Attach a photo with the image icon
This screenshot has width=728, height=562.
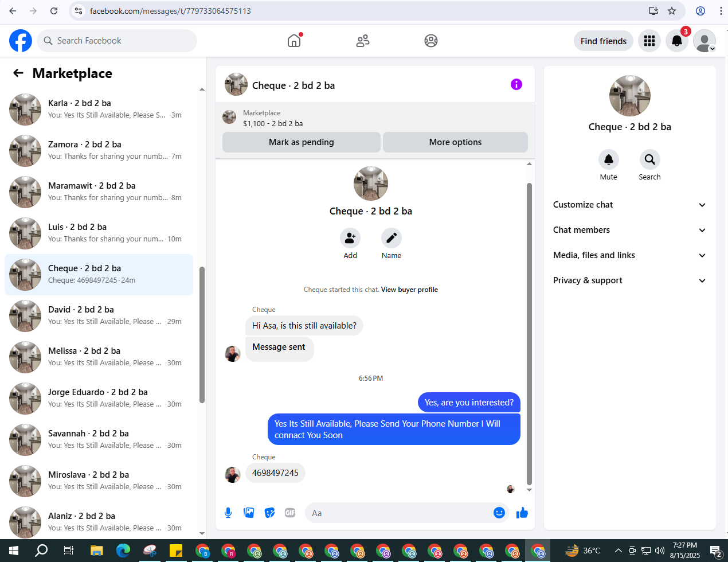click(x=249, y=513)
